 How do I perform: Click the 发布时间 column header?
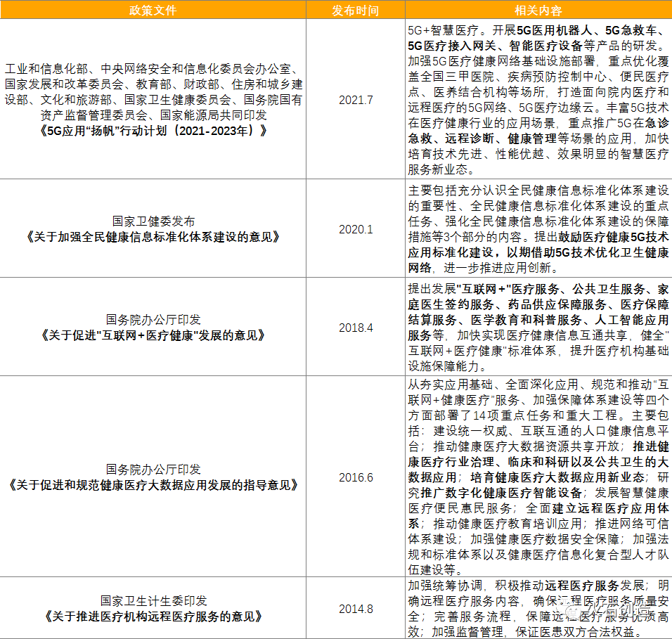[356, 11]
